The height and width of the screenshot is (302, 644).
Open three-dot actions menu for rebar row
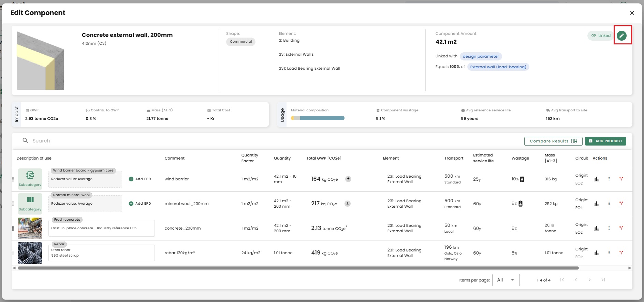pyautogui.click(x=609, y=253)
